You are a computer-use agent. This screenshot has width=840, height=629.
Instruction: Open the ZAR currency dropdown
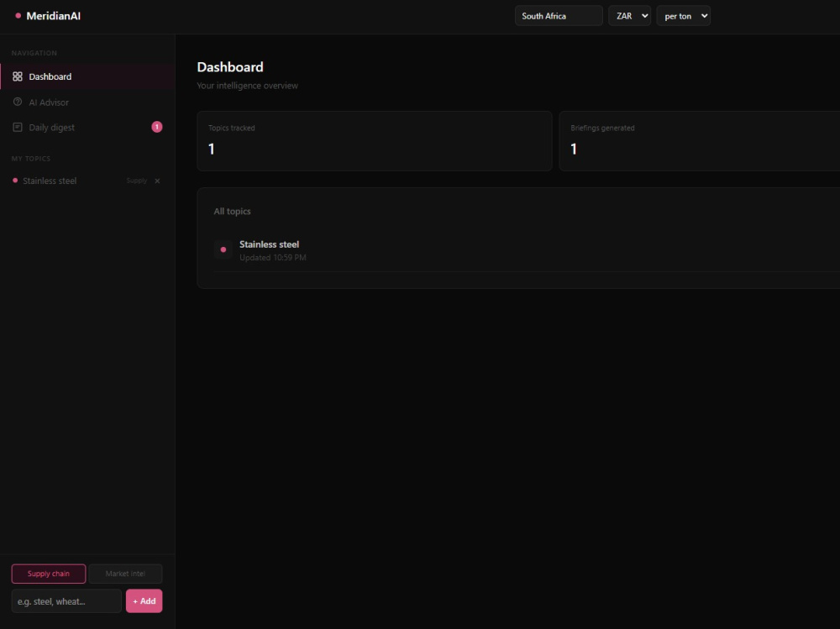(629, 16)
